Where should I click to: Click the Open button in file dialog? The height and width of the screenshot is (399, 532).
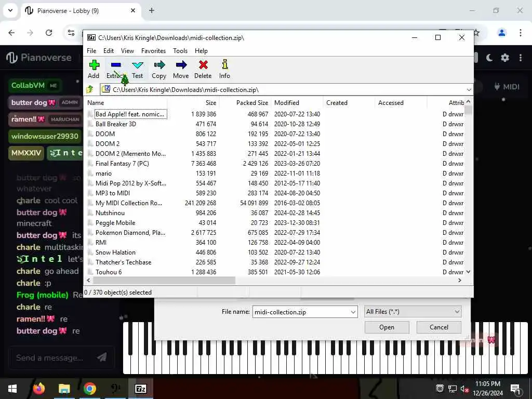point(387,327)
